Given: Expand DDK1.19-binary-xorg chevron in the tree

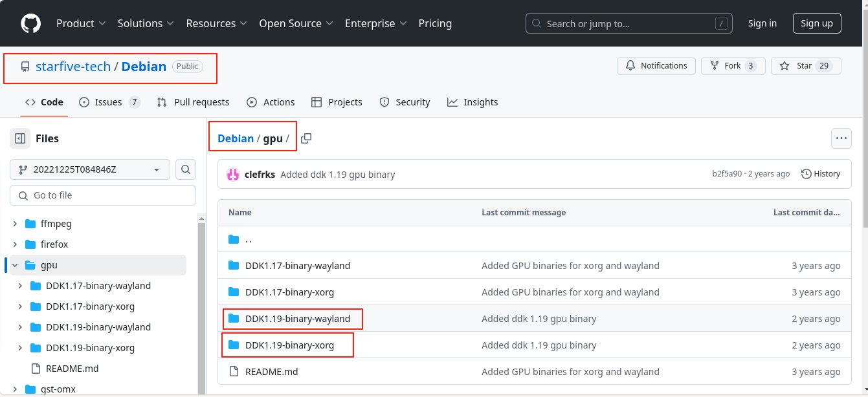Looking at the screenshot, I should click(20, 348).
